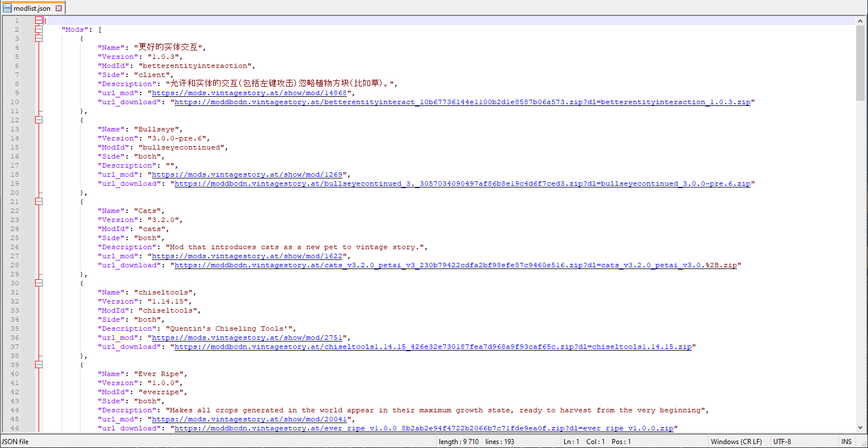Image resolution: width=868 pixels, height=448 pixels.
Task: Click the "Mods" key text on line 2
Action: coord(75,29)
